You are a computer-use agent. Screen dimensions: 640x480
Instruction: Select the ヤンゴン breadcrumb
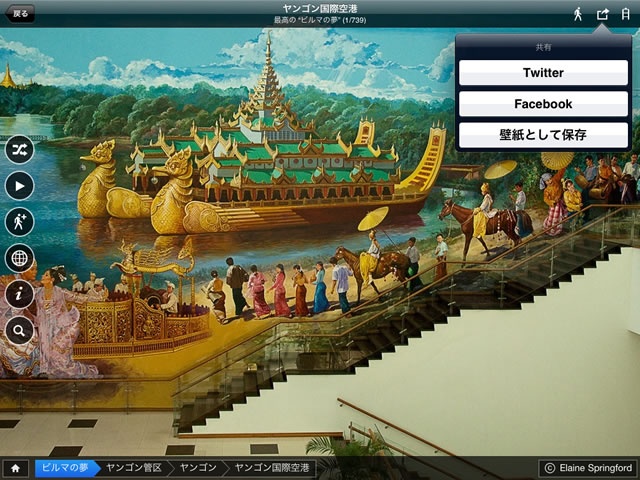coord(198,468)
